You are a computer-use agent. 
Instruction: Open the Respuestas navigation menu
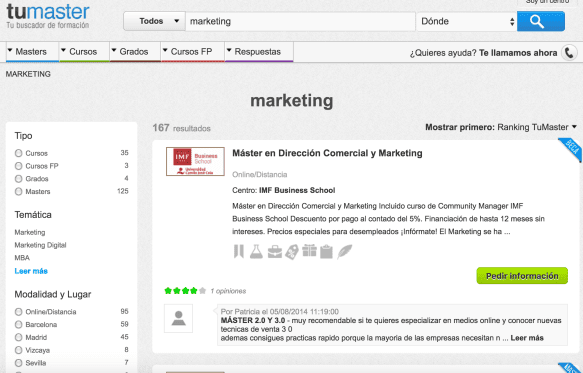(259, 52)
